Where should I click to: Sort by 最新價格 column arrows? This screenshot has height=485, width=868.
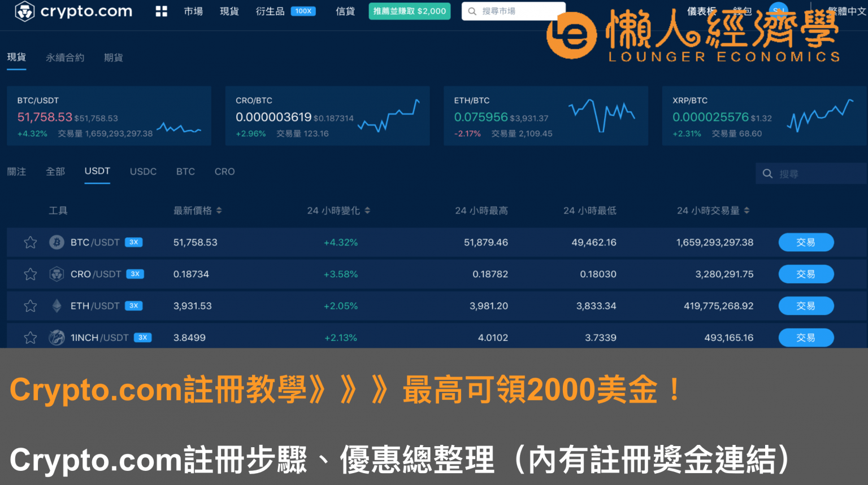(219, 211)
